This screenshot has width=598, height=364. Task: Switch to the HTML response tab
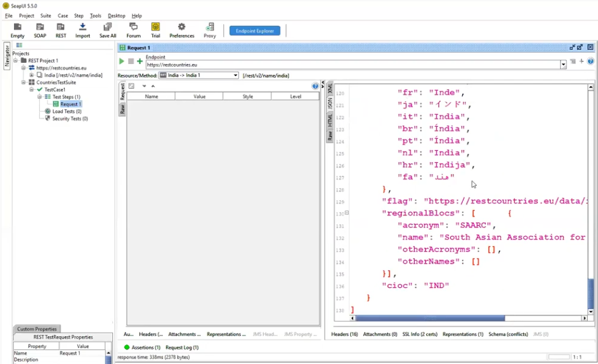click(330, 120)
